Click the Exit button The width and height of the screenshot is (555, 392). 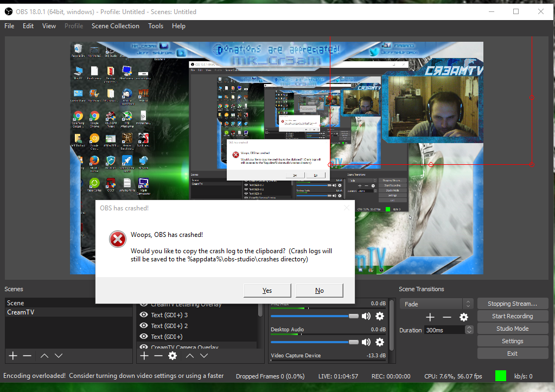tap(513, 353)
